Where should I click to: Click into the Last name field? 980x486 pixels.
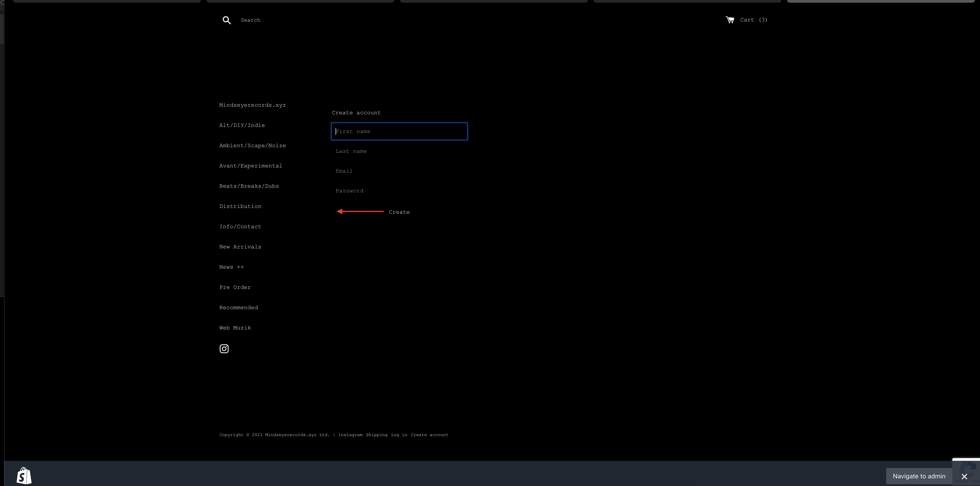coord(399,151)
